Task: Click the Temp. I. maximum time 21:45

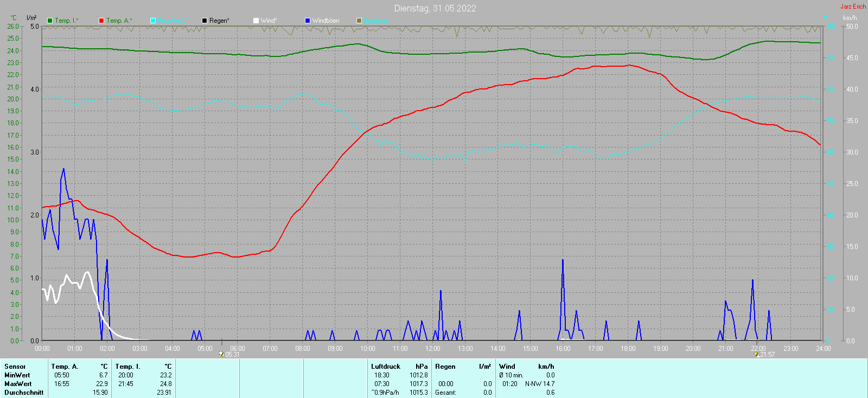Action: (126, 384)
